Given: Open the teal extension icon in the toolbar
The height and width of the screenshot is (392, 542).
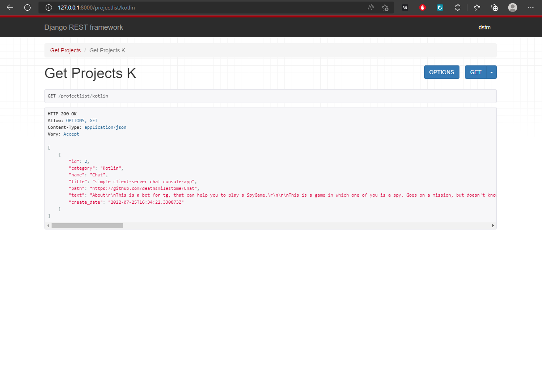Looking at the screenshot, I should [x=440, y=8].
